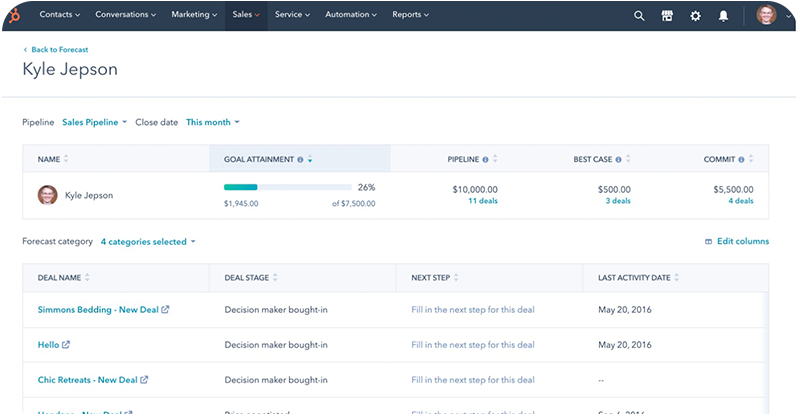Open Simmons Bedding - New Deal

98,309
